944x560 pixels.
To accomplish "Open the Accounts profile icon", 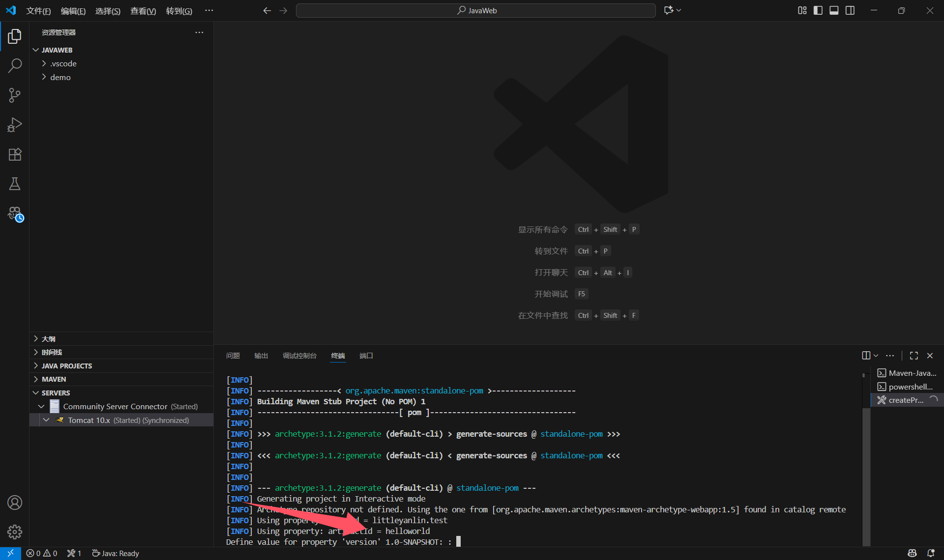I will (x=15, y=503).
